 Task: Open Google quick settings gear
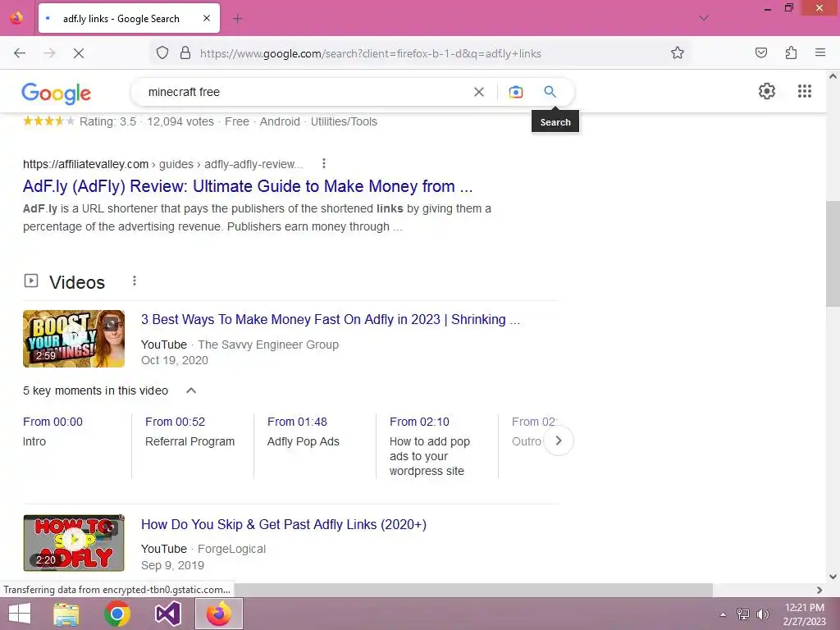click(767, 91)
